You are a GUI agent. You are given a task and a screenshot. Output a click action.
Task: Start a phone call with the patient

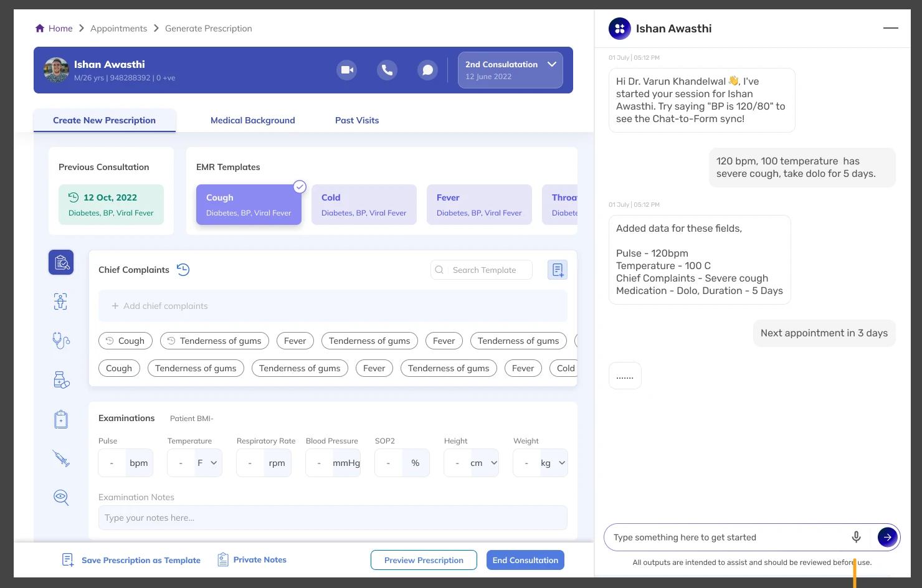[387, 70]
